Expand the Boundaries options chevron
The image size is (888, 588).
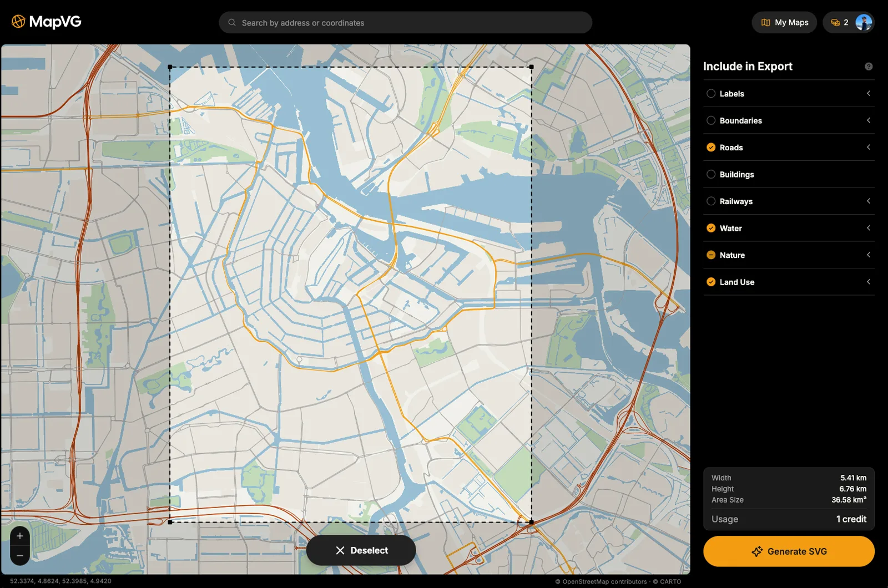tap(869, 120)
